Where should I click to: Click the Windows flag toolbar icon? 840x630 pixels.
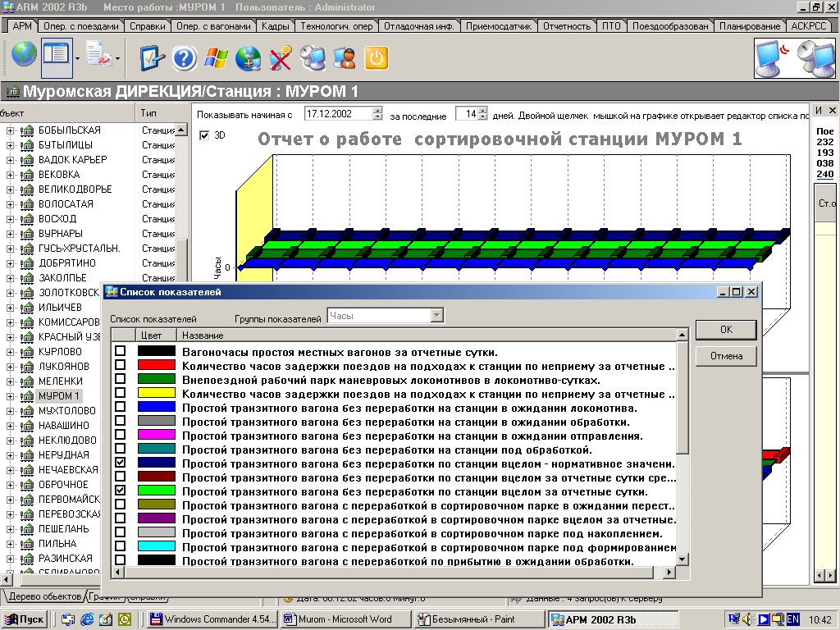216,58
